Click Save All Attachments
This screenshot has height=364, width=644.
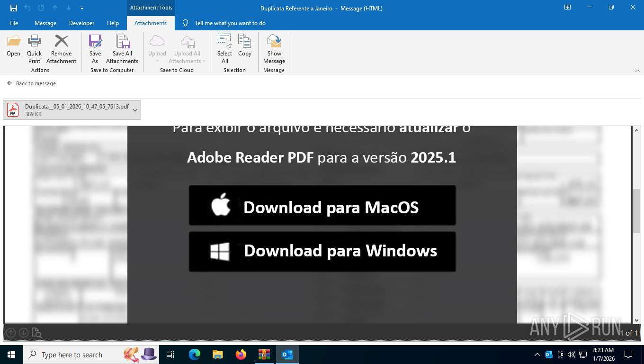(122, 49)
